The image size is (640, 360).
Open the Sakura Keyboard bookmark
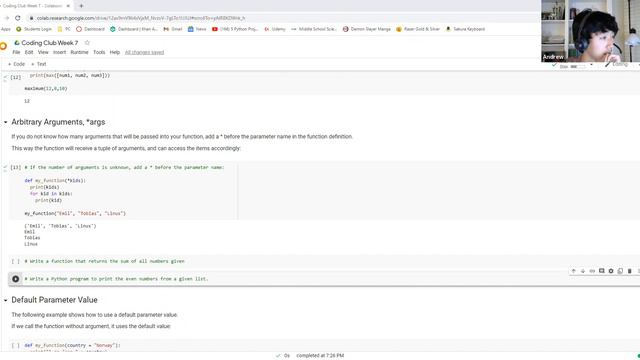pyautogui.click(x=465, y=29)
